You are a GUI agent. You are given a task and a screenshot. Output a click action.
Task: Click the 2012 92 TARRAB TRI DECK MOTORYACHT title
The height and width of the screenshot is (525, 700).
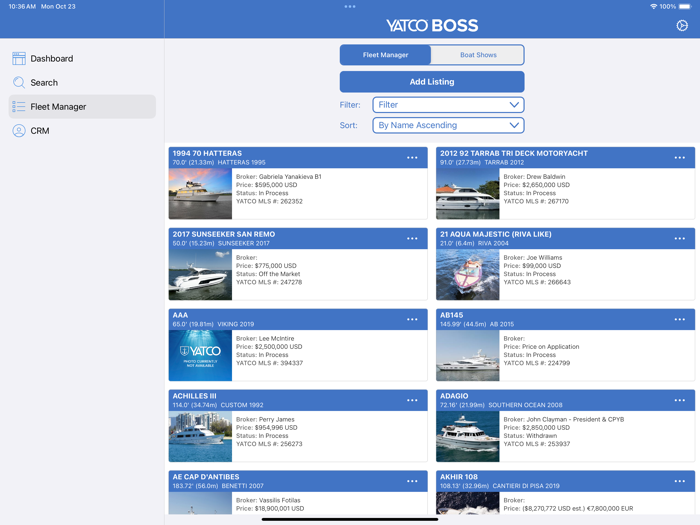514,153
